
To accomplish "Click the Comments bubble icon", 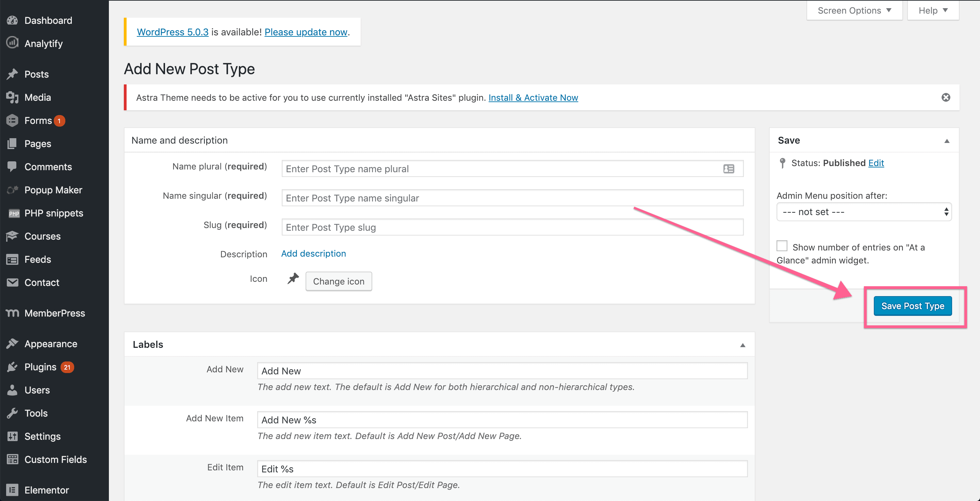I will (13, 167).
